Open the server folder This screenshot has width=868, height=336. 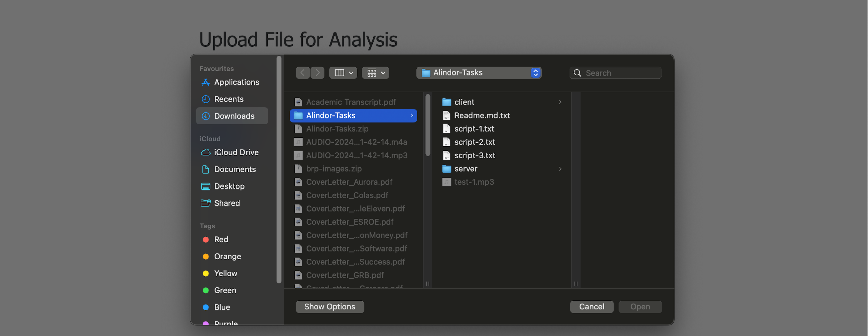click(465, 169)
